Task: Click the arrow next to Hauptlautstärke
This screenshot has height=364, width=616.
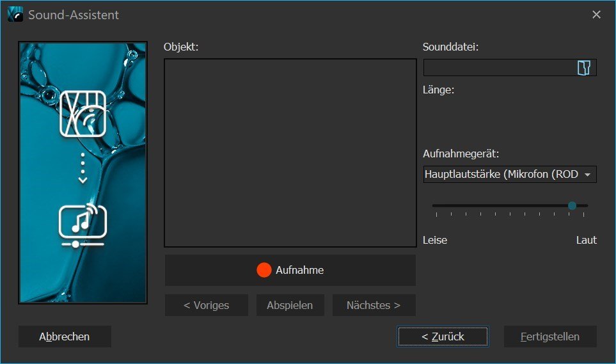Action: [587, 175]
